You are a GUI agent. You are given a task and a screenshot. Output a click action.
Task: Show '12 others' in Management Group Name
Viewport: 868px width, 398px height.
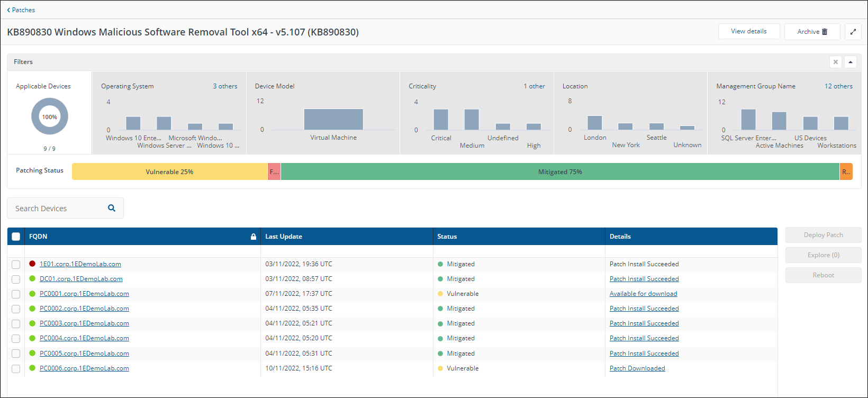(x=838, y=86)
